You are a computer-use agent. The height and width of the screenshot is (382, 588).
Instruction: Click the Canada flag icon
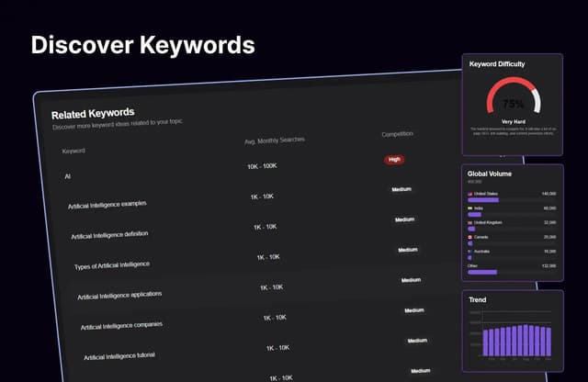(470, 237)
